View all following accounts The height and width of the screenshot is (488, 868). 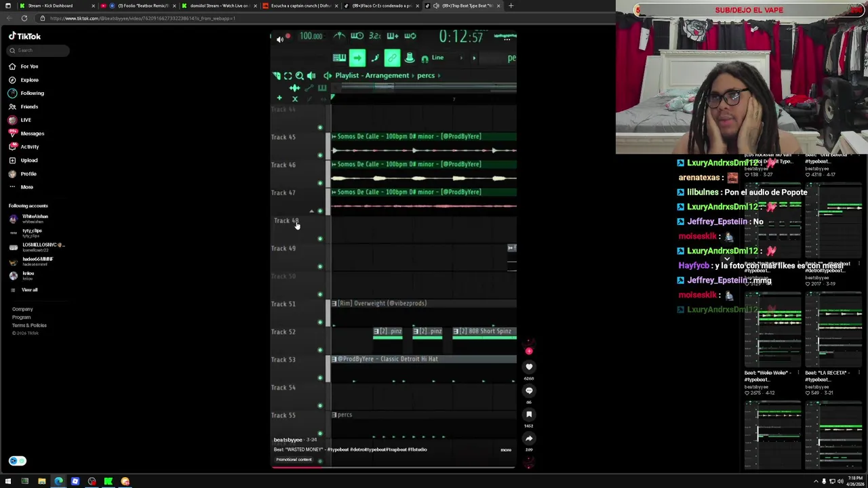point(29,290)
